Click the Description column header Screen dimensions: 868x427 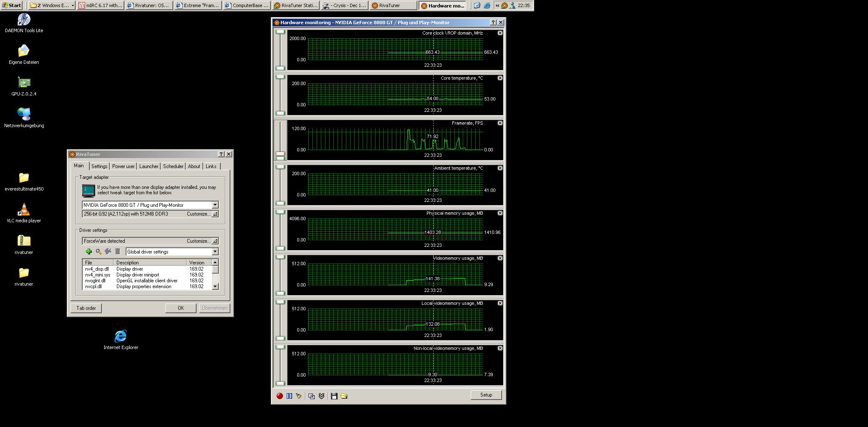click(150, 262)
